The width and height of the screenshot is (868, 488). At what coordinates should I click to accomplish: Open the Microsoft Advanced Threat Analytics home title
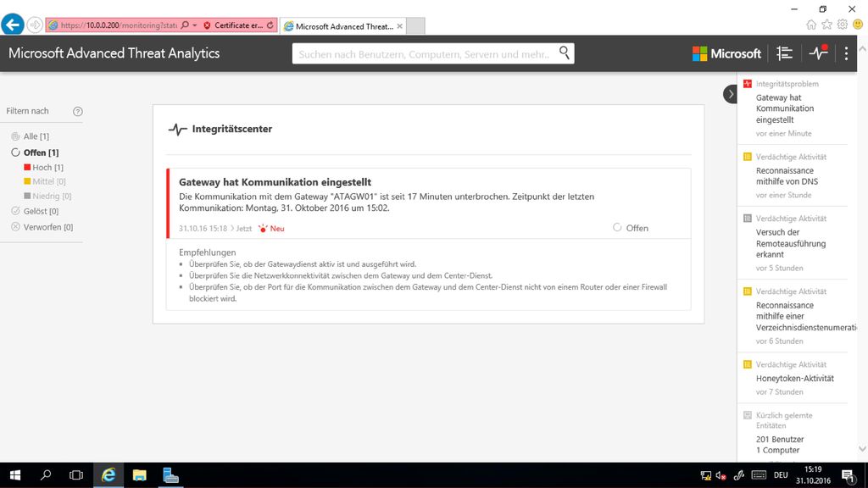coord(114,53)
